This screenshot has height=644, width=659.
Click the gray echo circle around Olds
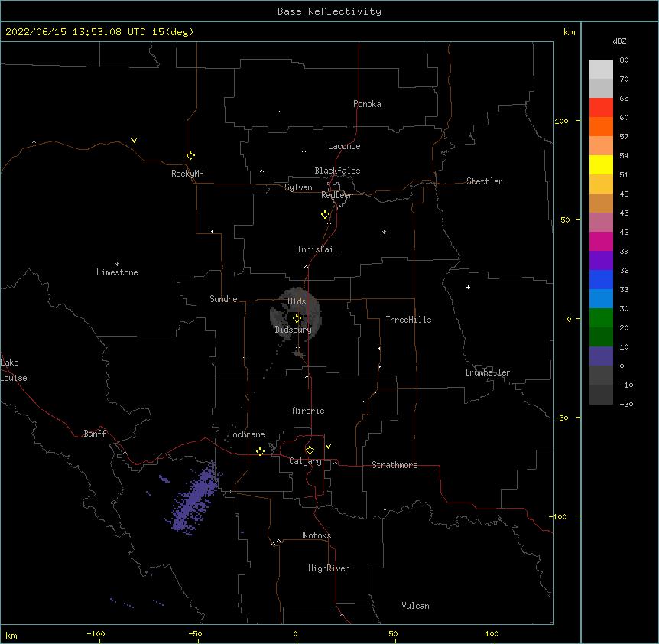point(295,315)
